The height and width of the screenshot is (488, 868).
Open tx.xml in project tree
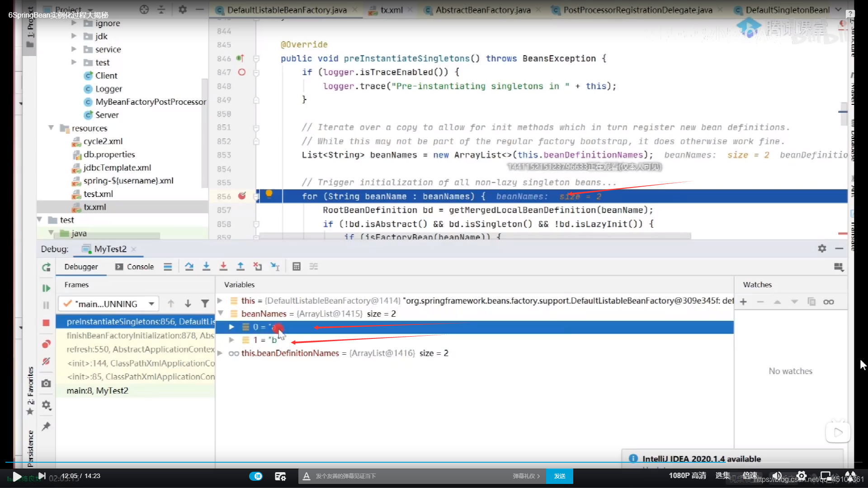[x=95, y=207]
